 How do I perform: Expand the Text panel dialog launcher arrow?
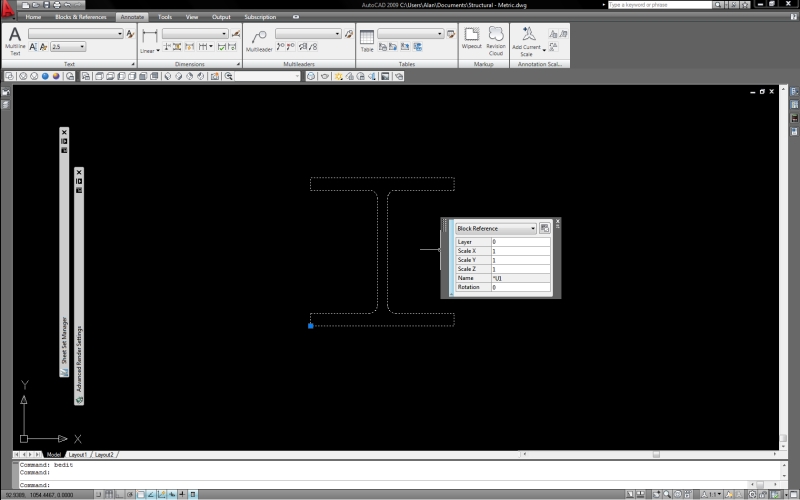[x=133, y=64]
